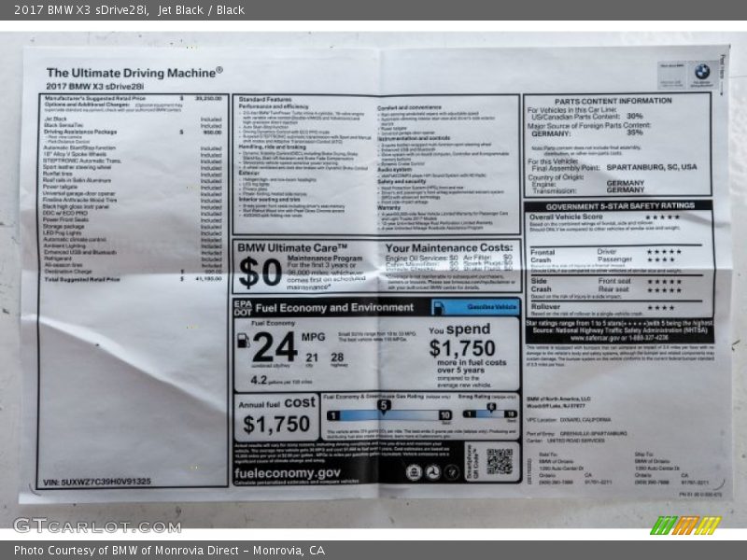
Task: Click the title '2017 BMW X3 sDrive28i, Jet Black / Black'
Action: coord(129,10)
